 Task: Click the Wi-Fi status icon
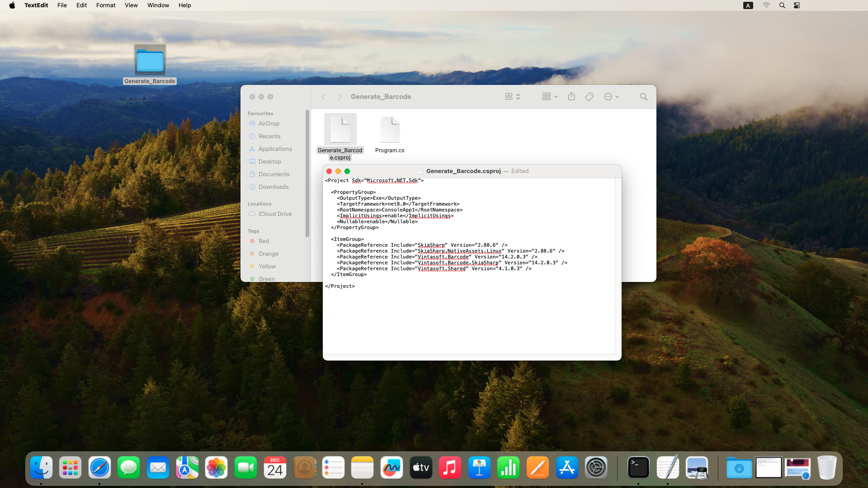(766, 5)
